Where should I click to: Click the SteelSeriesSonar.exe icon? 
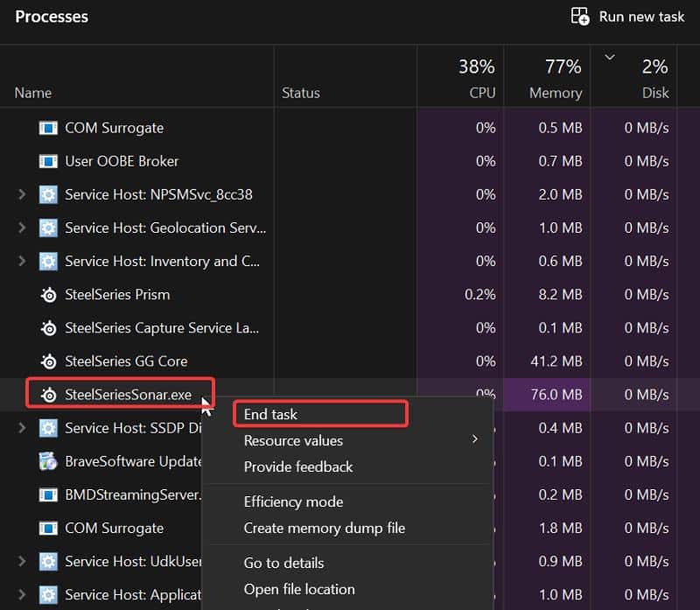48,395
